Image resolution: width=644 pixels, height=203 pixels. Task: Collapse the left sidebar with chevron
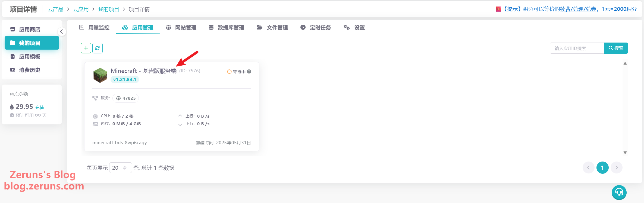(x=61, y=32)
